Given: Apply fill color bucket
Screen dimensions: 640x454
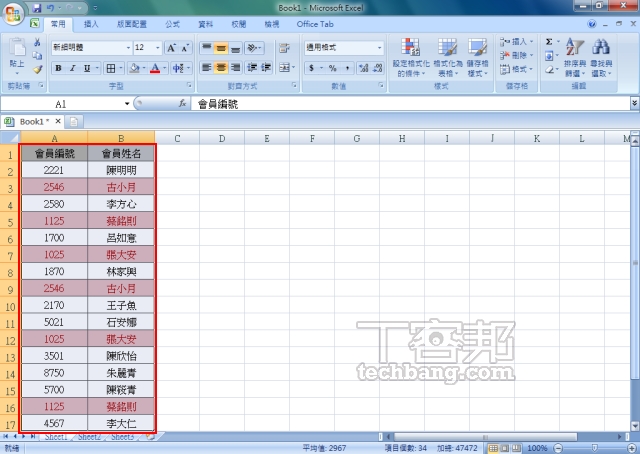Looking at the screenshot, I should [134, 68].
